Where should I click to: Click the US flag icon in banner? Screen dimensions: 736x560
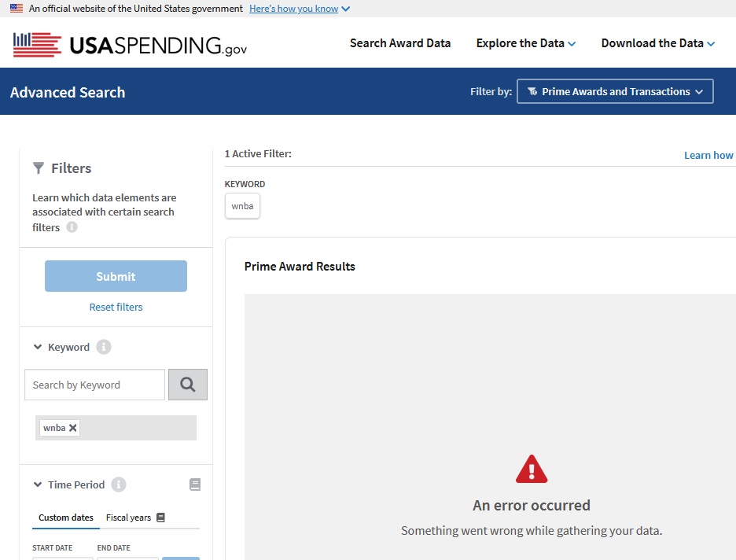coord(17,8)
